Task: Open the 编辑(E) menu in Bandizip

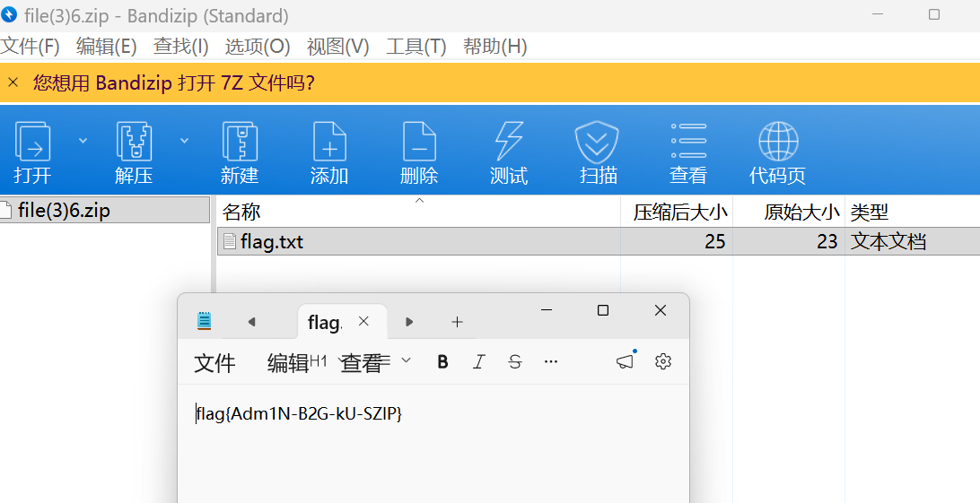Action: point(106,47)
